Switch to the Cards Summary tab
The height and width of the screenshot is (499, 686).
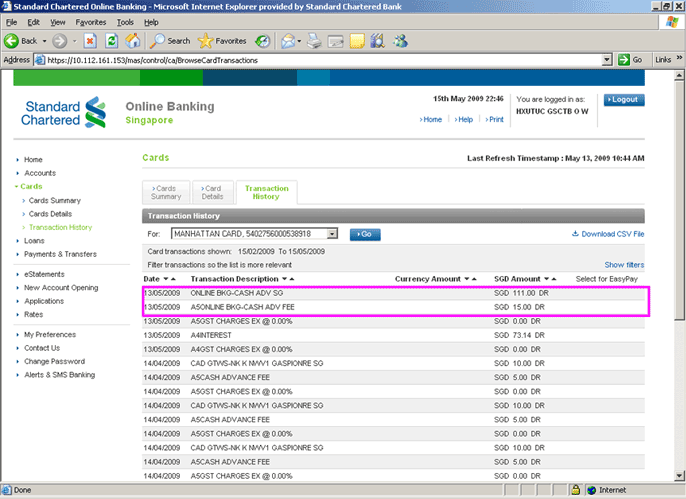pyautogui.click(x=166, y=192)
